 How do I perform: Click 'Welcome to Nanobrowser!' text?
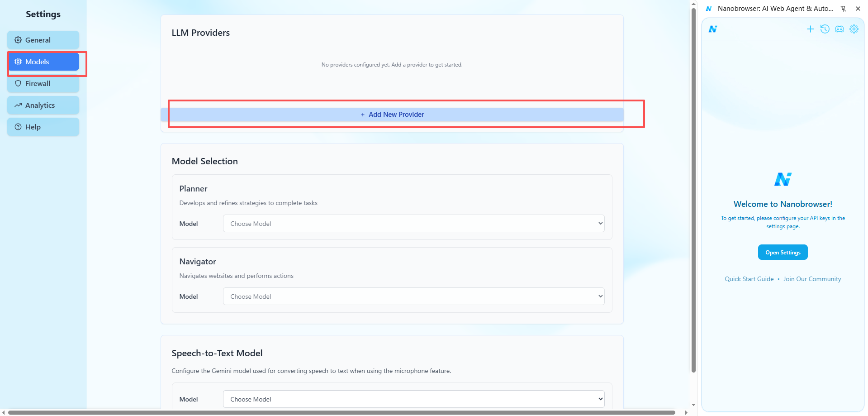click(x=783, y=204)
